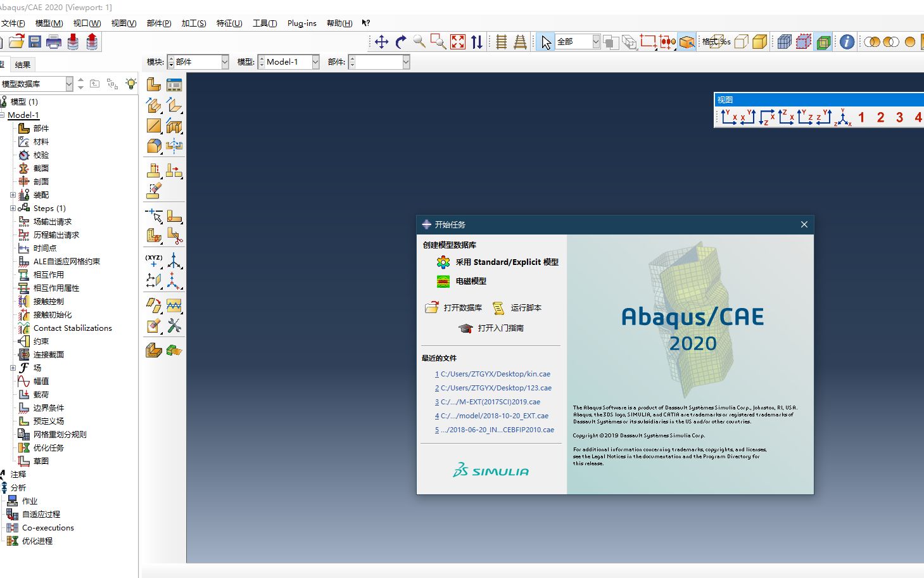Screen dimensions: 924x578
Task: Toggle the green cube display option
Action: coord(823,42)
